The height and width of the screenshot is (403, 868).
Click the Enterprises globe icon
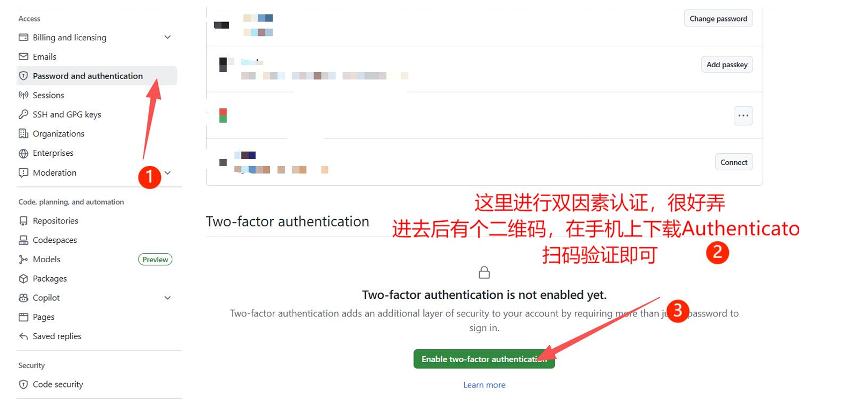(x=23, y=153)
